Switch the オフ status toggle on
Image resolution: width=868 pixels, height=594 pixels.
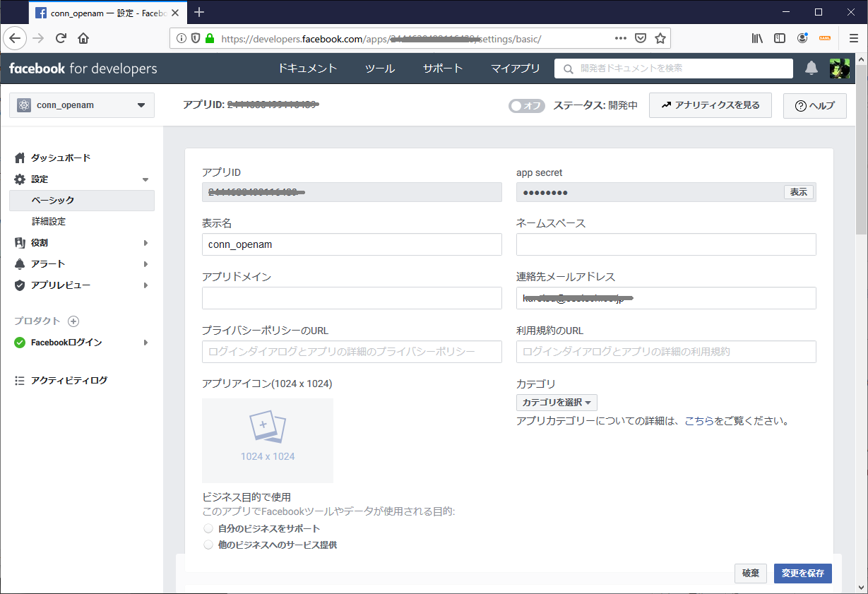click(526, 105)
